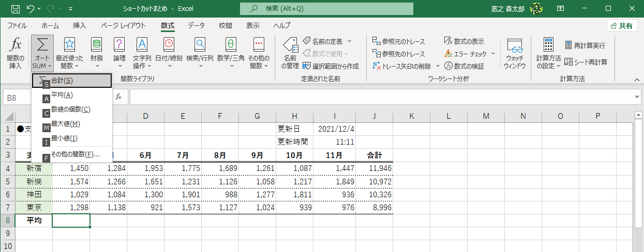Click the ribbon display options icon
The height and width of the screenshot is (252, 644).
[x=561, y=9]
